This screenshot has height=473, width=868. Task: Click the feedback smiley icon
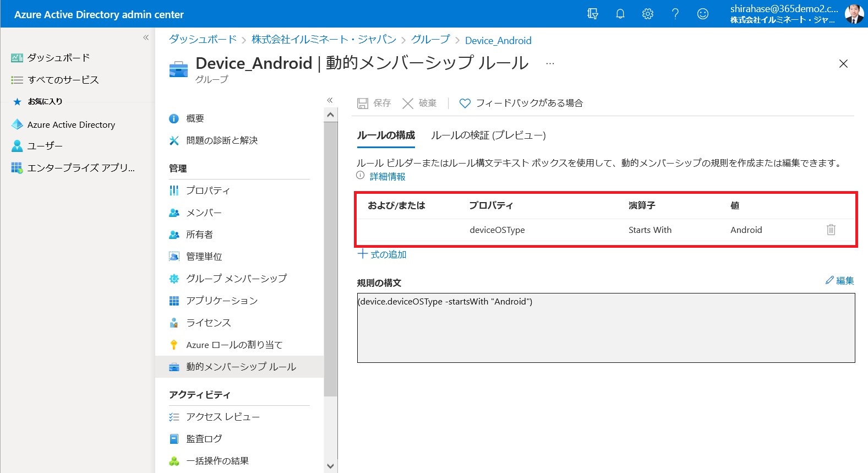point(703,14)
